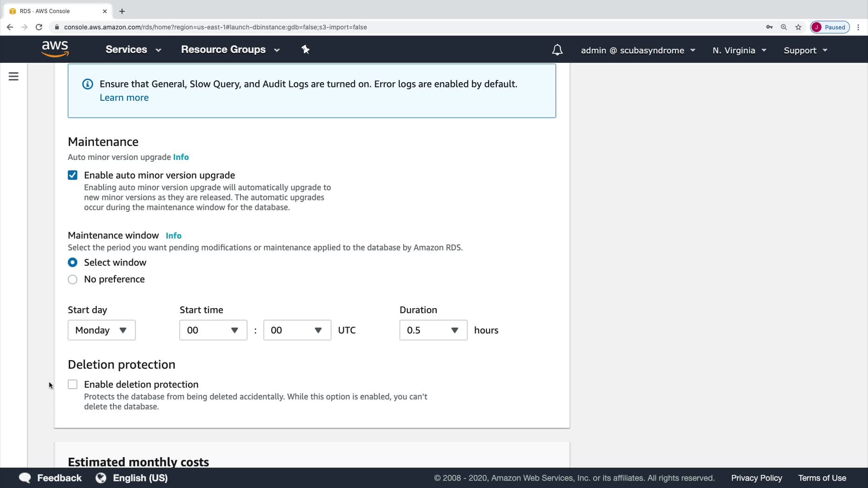
Task: Click the pin shortcuts icon
Action: tap(306, 50)
